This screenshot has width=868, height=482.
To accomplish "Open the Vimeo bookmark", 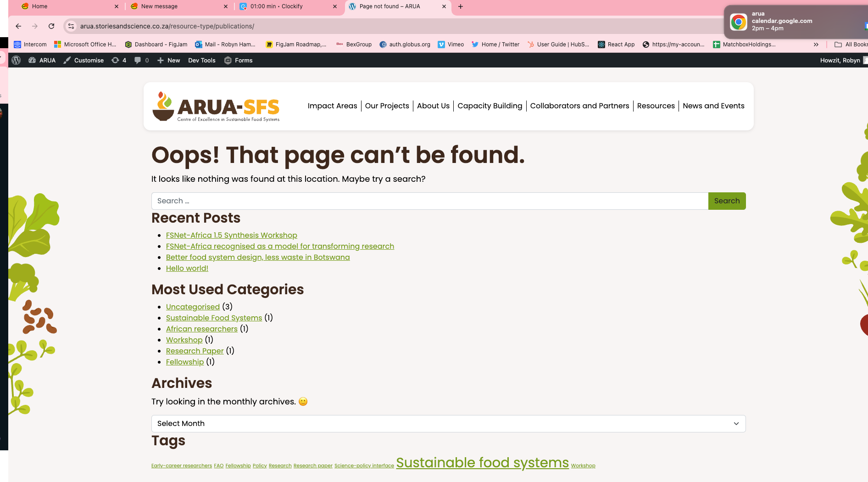I will (451, 44).
